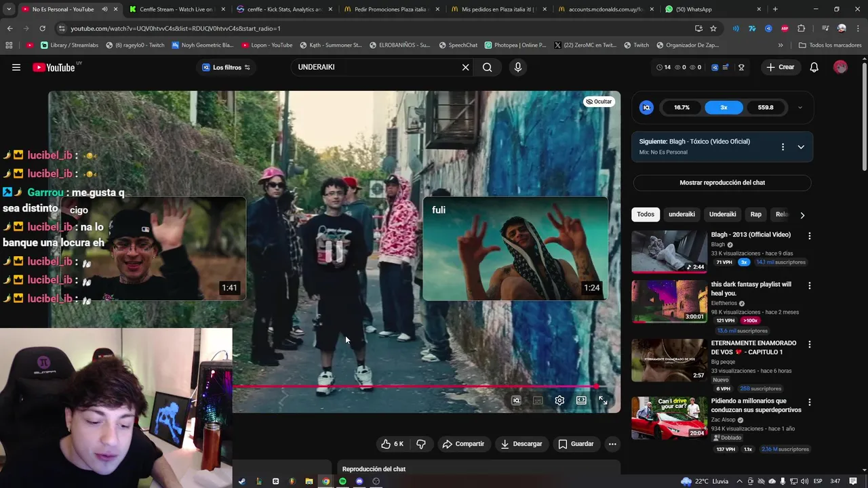
Task: Select the capitalized Underaiki filter chip
Action: (x=722, y=214)
